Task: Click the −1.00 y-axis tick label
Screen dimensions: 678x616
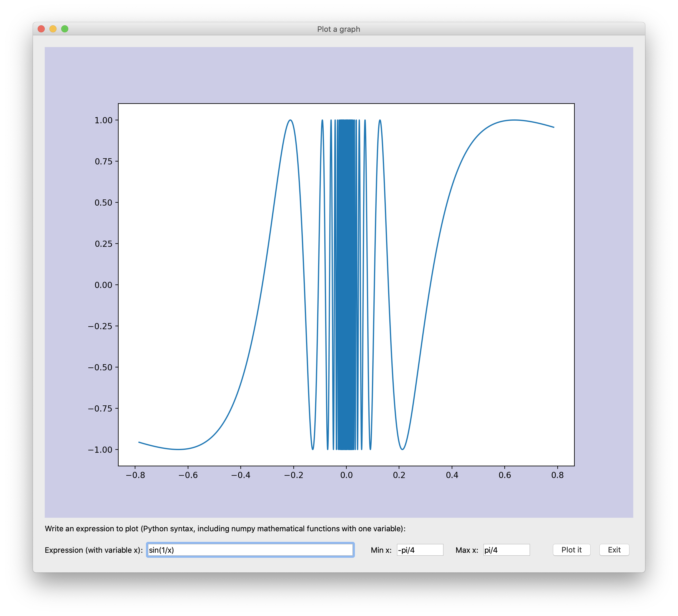Action: coord(100,450)
